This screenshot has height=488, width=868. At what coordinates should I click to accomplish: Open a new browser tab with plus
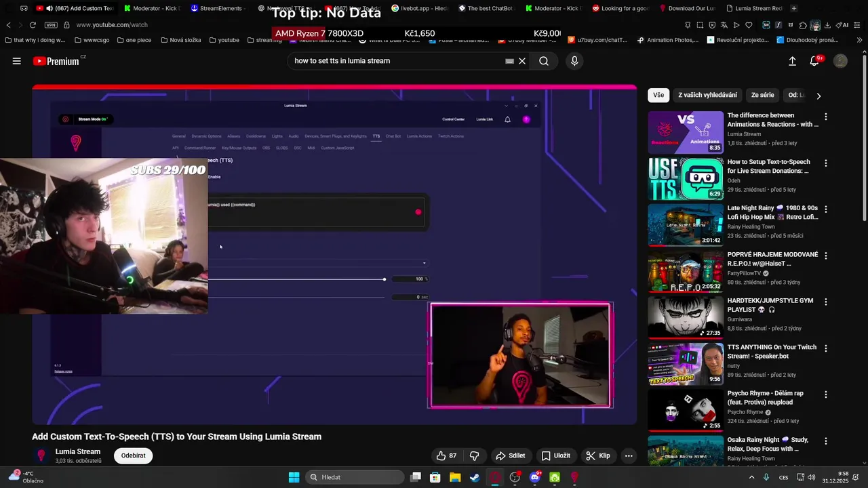tap(794, 8)
